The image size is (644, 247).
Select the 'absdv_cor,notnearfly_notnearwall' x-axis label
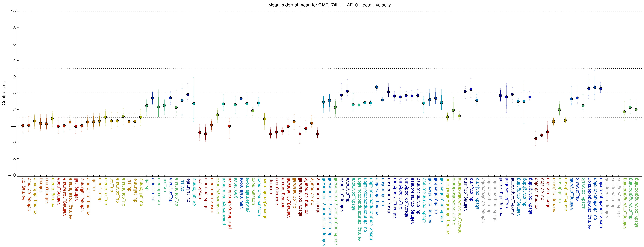point(336,211)
